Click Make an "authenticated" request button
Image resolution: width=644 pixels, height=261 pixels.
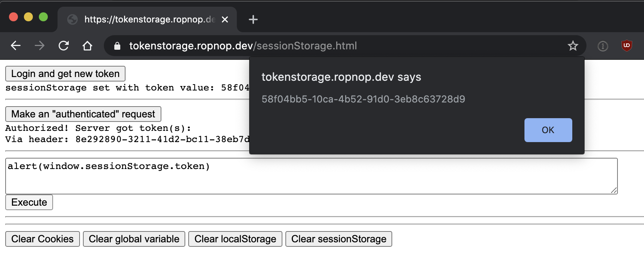83,114
